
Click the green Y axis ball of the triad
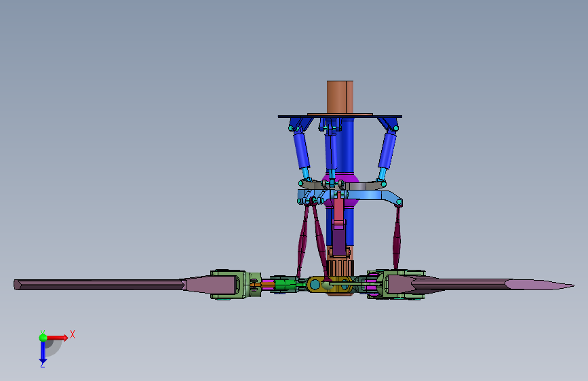click(43, 338)
